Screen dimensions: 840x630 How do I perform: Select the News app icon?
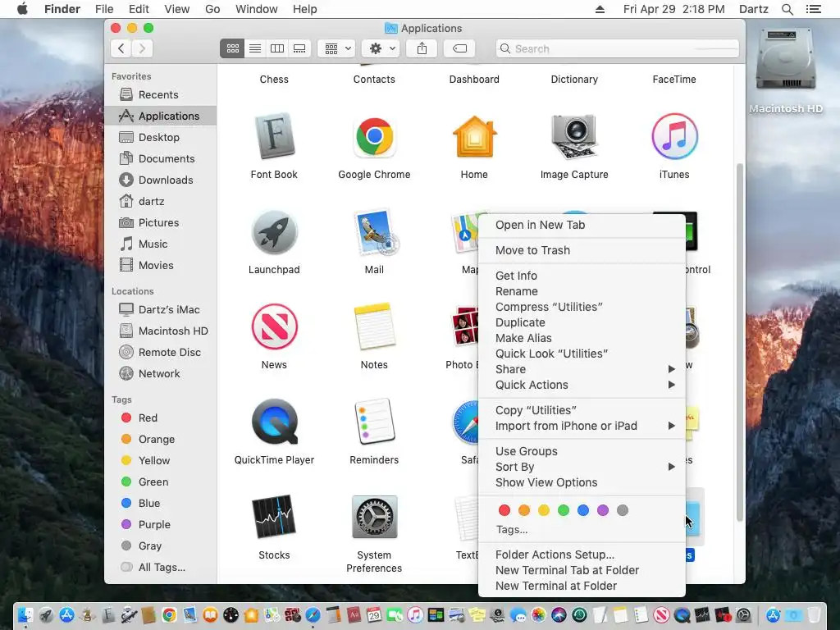[x=274, y=326]
